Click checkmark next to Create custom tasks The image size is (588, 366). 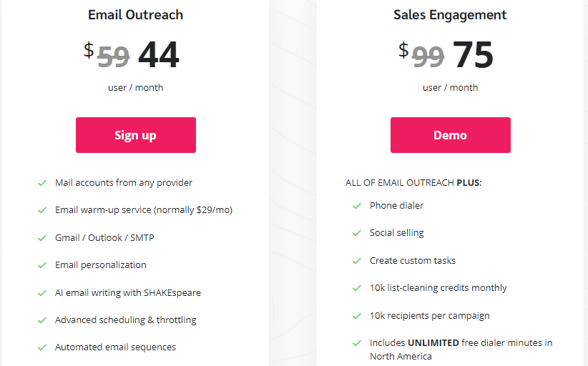[357, 261]
